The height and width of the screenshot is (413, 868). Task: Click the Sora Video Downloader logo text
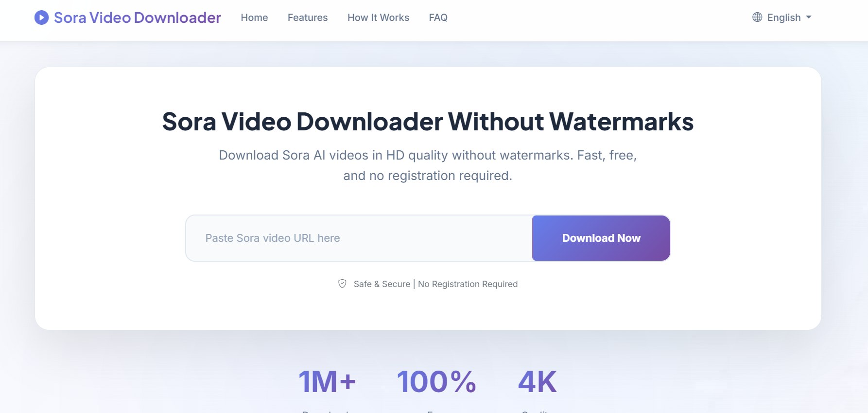pyautogui.click(x=137, y=18)
